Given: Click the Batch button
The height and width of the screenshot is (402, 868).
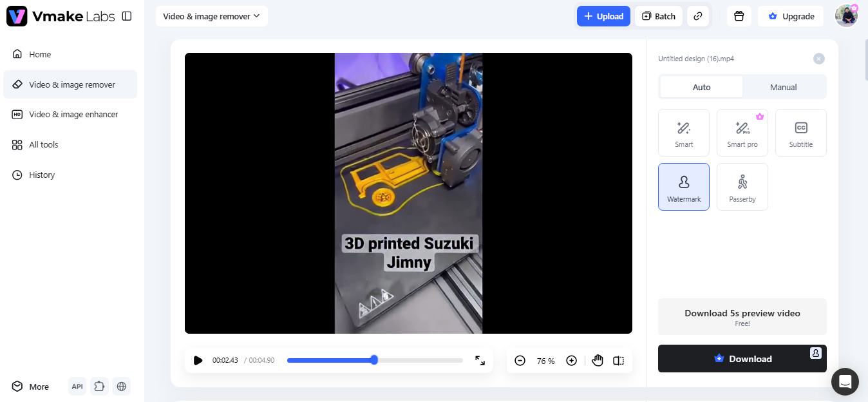Looking at the screenshot, I should (659, 16).
